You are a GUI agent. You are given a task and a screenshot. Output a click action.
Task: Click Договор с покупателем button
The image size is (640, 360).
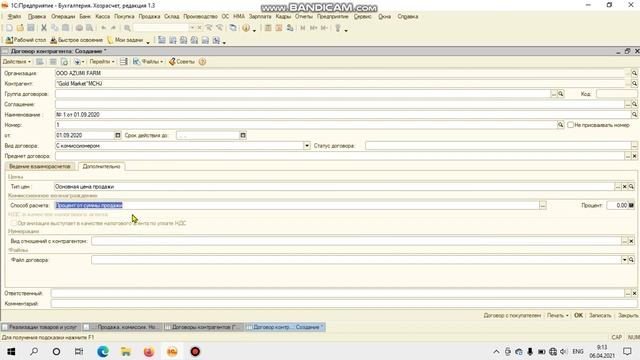point(512,316)
